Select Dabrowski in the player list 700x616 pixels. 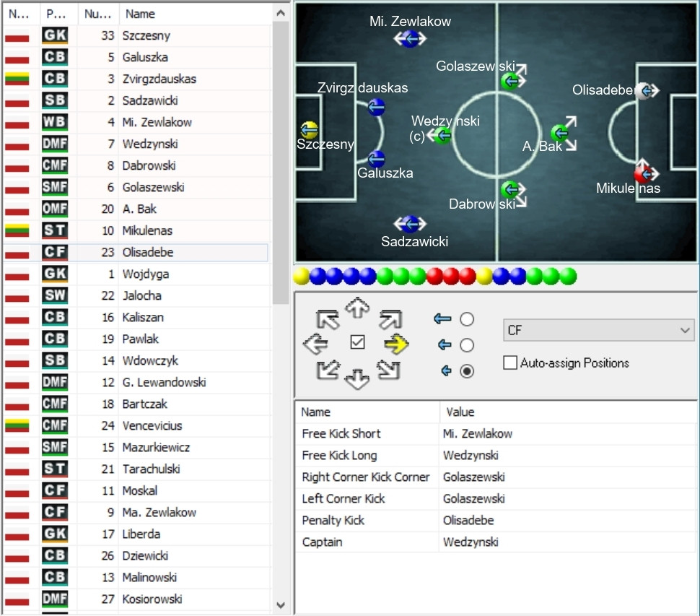tap(136, 165)
